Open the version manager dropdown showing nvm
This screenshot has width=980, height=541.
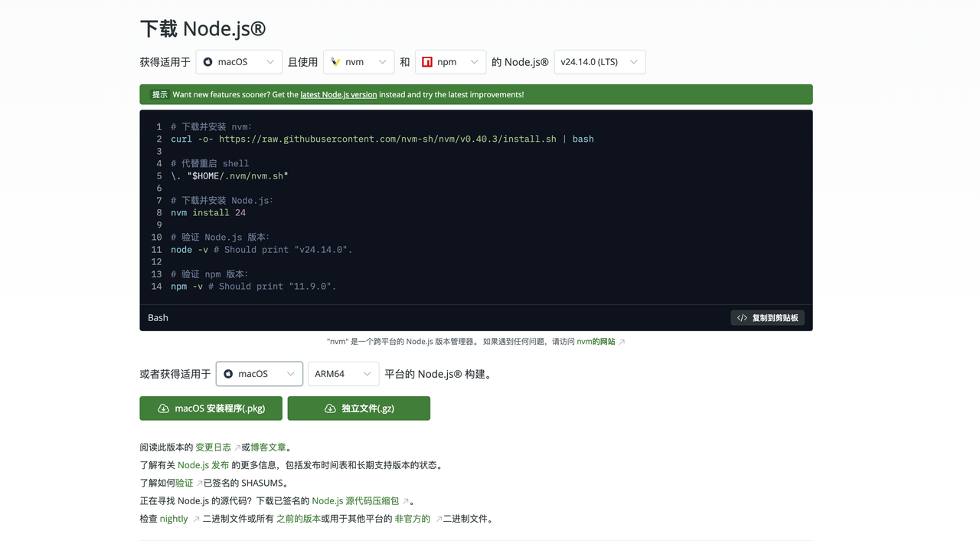358,61
